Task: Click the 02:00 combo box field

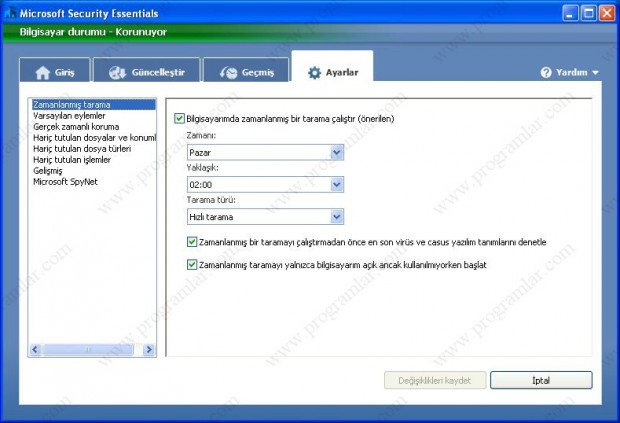Action: tap(265, 185)
